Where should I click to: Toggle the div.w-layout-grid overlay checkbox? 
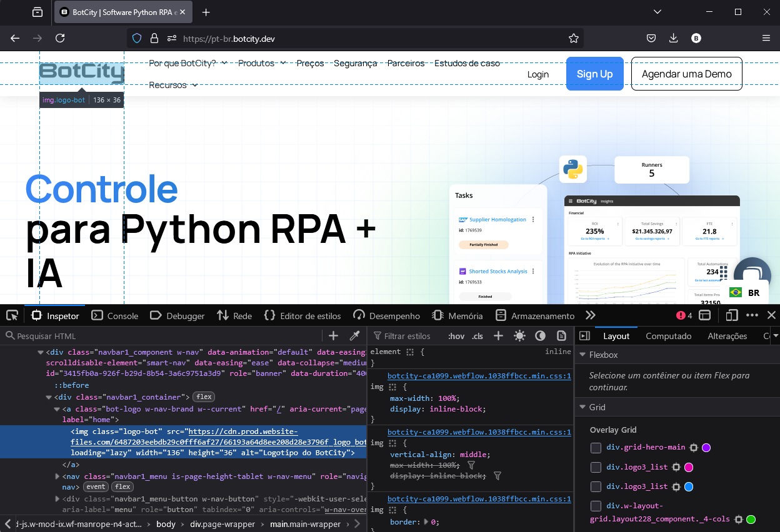click(x=596, y=506)
